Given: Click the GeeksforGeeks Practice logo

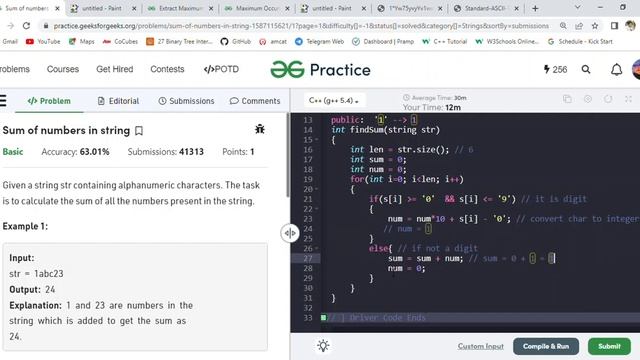Looking at the screenshot, I should pos(320,70).
